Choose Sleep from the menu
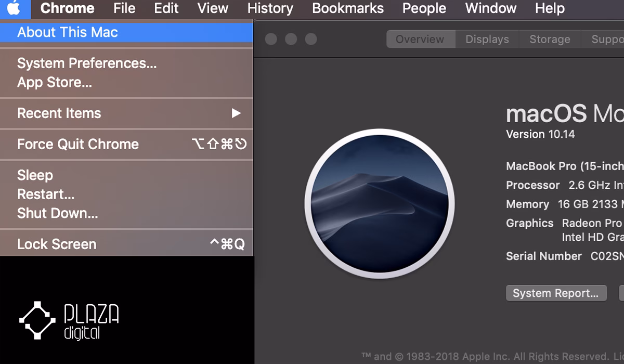Image resolution: width=624 pixels, height=364 pixels. coord(126,175)
